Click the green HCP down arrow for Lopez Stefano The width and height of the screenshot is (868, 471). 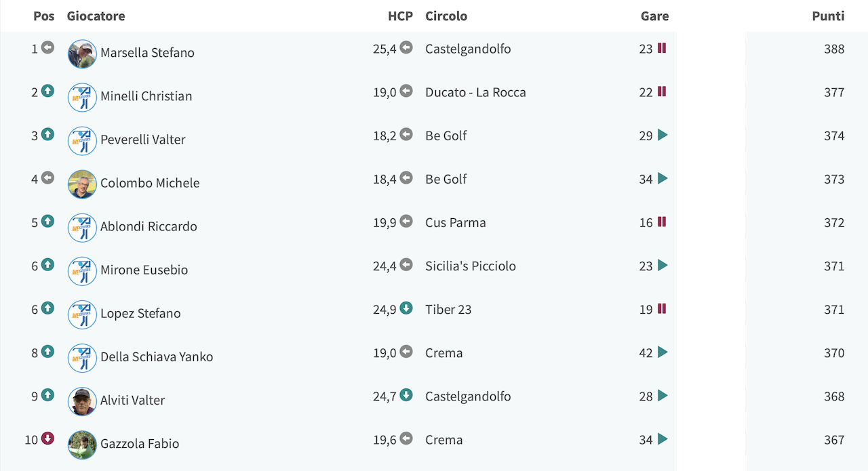[406, 308]
